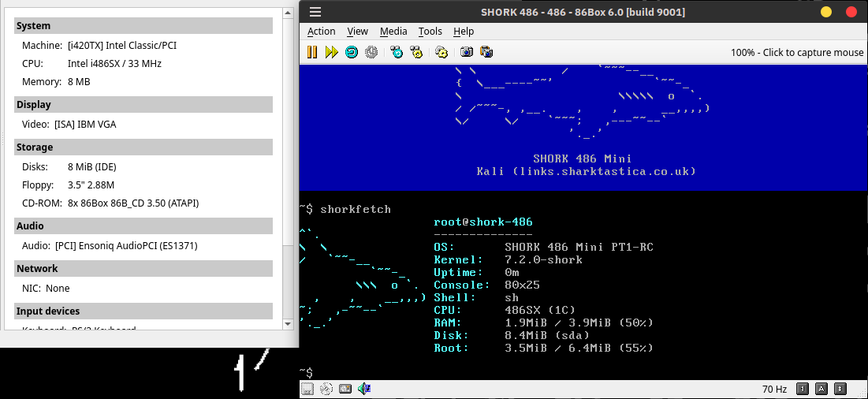Click the Disk value '8.4MiB (sda)'
Image resolution: width=868 pixels, height=399 pixels.
pyautogui.click(x=547, y=335)
